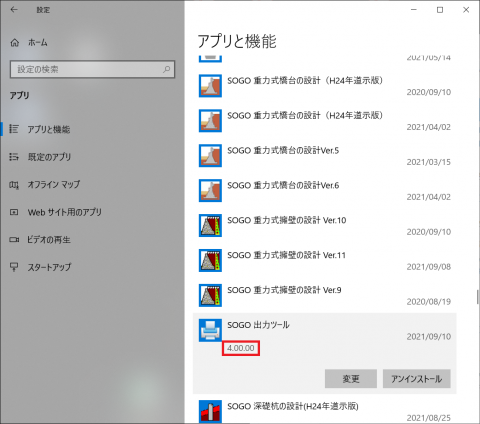
Task: Open スタートアップ settings page
Action: click(x=49, y=267)
